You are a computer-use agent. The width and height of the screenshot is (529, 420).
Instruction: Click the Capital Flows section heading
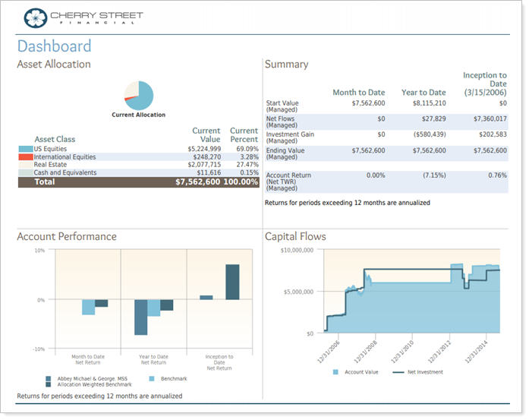tap(295, 237)
